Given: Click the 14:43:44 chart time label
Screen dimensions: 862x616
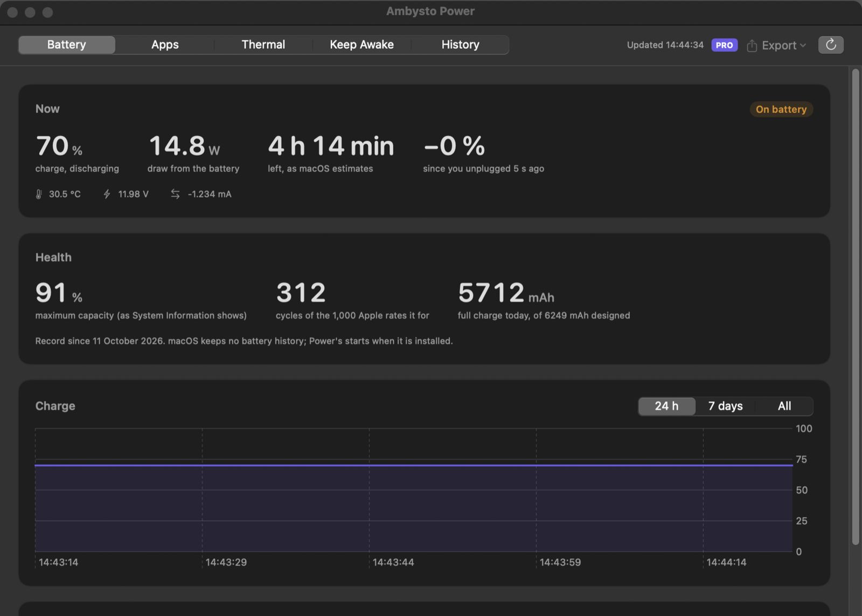Looking at the screenshot, I should pyautogui.click(x=393, y=562).
